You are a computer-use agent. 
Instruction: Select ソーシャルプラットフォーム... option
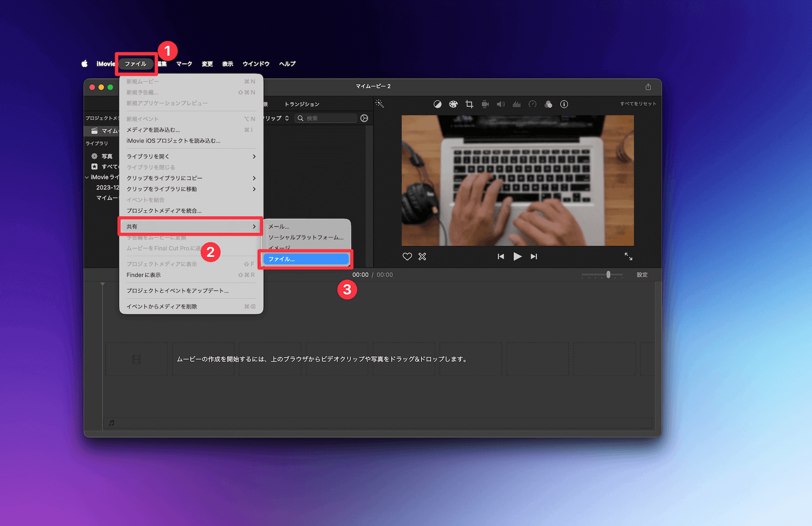click(x=306, y=237)
